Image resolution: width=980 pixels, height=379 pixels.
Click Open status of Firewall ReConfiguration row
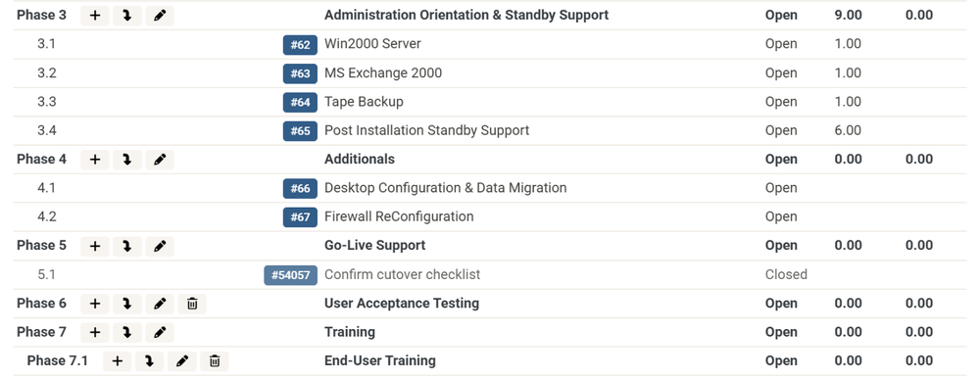[781, 216]
